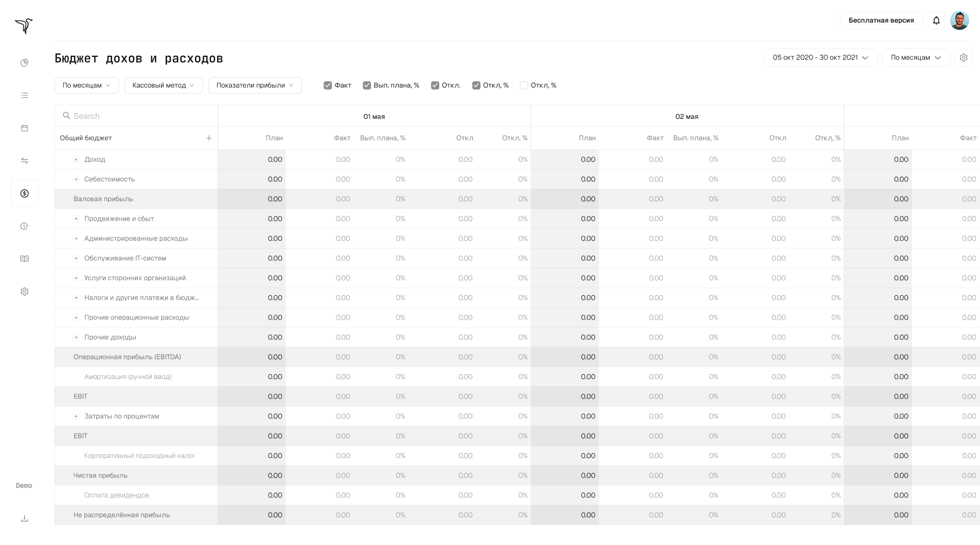Open the calendar sidebar icon
This screenshot has height=545, width=980.
tap(24, 128)
